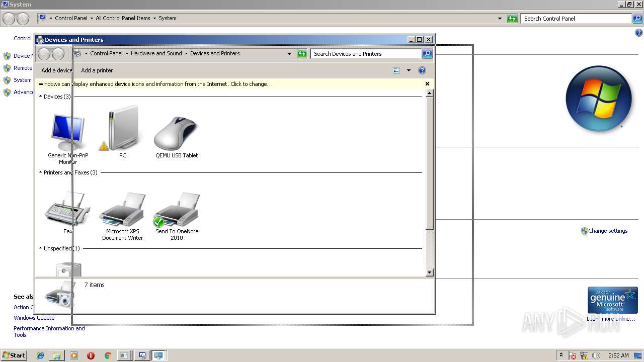Select the Fax printer icon
This screenshot has width=644, height=362.
[68, 213]
